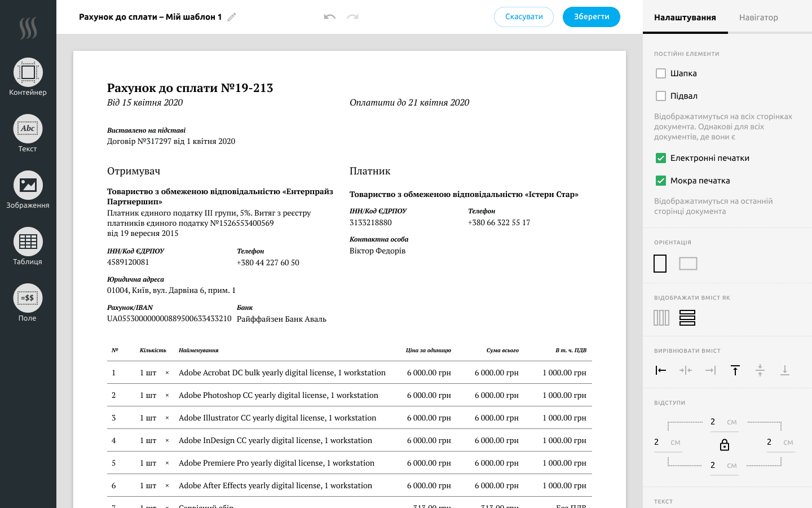812x508 pixels.
Task: Pick the Таблиця table tool
Action: pos(28,242)
